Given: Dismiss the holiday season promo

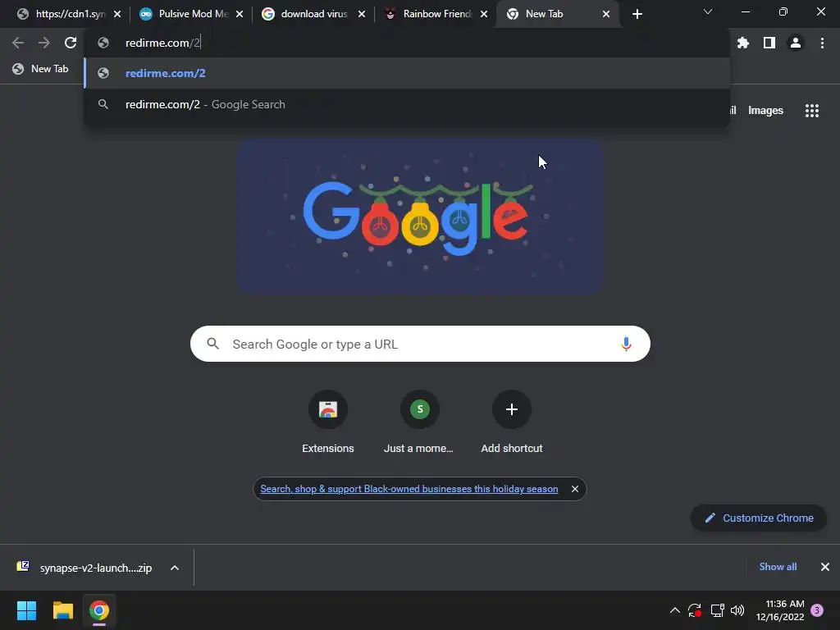Looking at the screenshot, I should click(x=575, y=489).
